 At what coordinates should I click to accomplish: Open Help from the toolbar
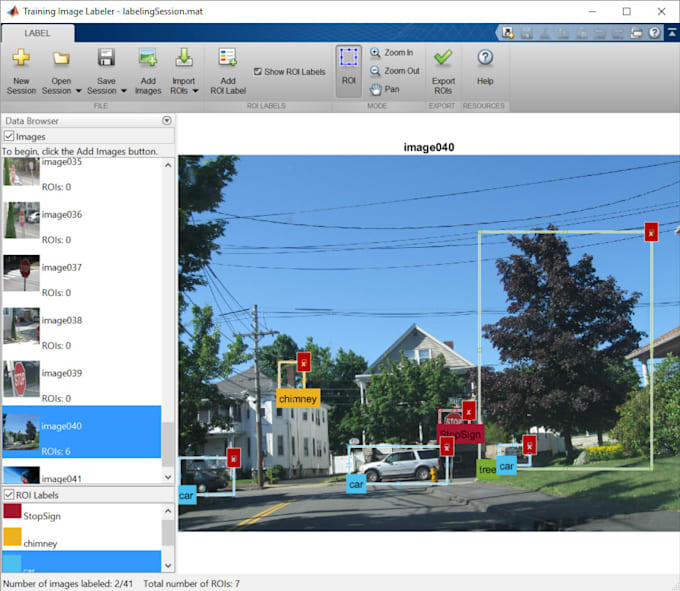(485, 59)
